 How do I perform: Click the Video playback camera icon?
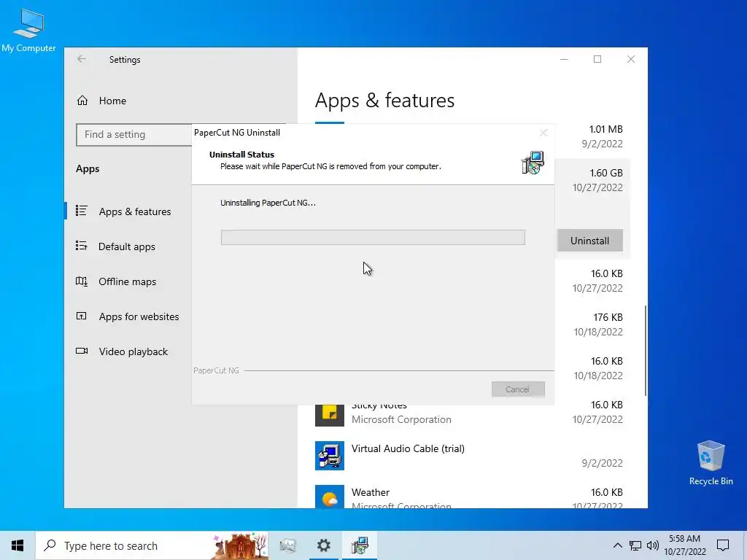pyautogui.click(x=82, y=351)
